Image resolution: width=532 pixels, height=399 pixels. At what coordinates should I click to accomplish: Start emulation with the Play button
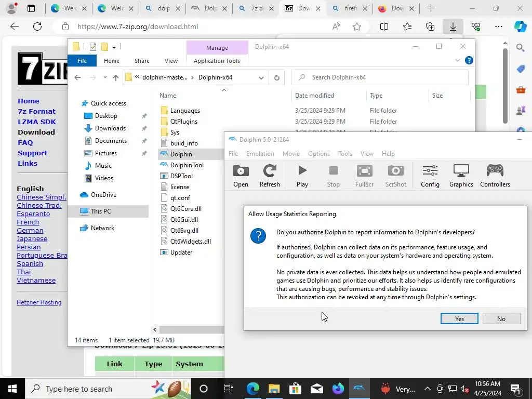pos(302,176)
